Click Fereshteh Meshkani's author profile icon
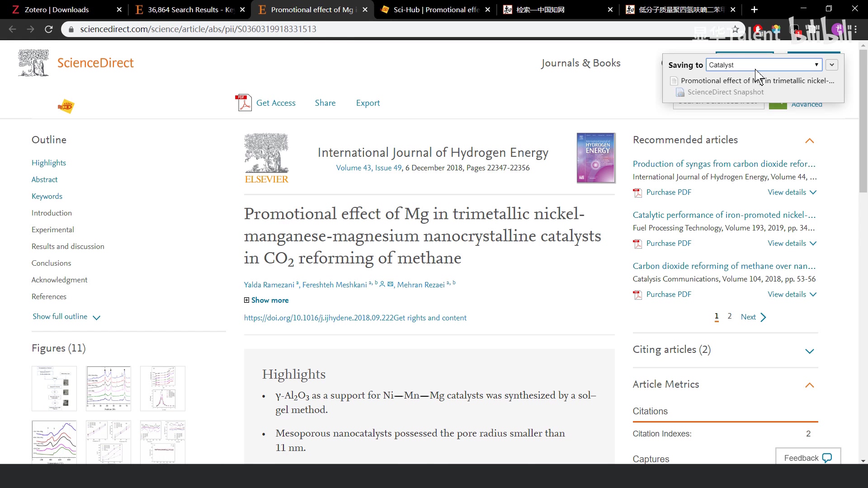Viewport: 868px width, 488px height. pyautogui.click(x=382, y=284)
